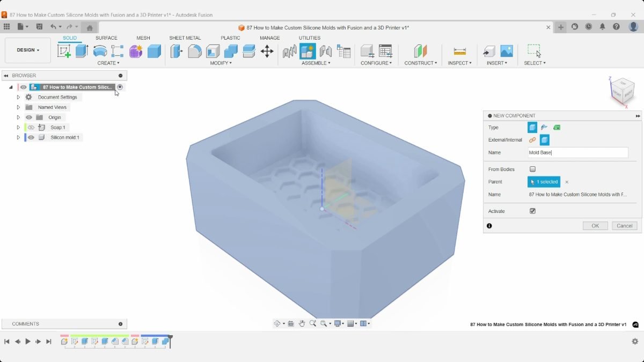The width and height of the screenshot is (644, 362).
Task: Select the Shell tool
Action: point(213,51)
